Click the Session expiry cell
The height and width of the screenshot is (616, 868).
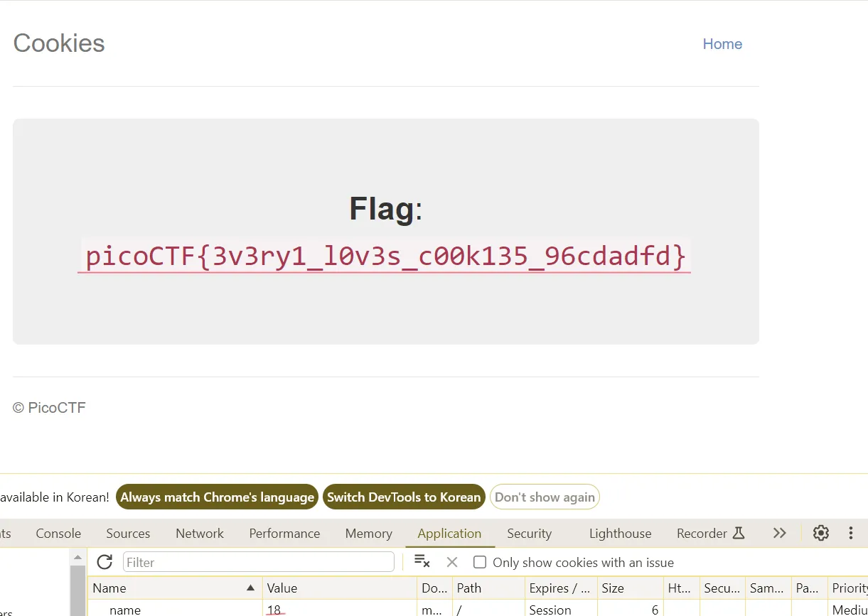[x=561, y=610]
